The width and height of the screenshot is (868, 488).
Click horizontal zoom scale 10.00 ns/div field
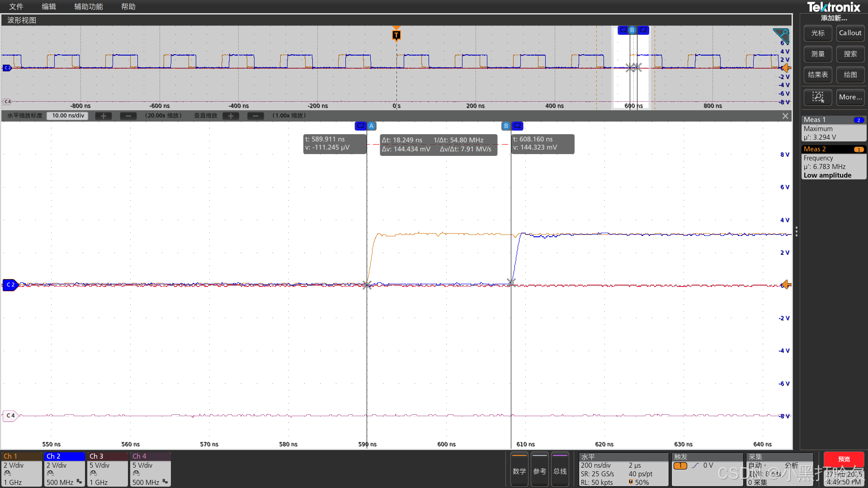click(68, 116)
